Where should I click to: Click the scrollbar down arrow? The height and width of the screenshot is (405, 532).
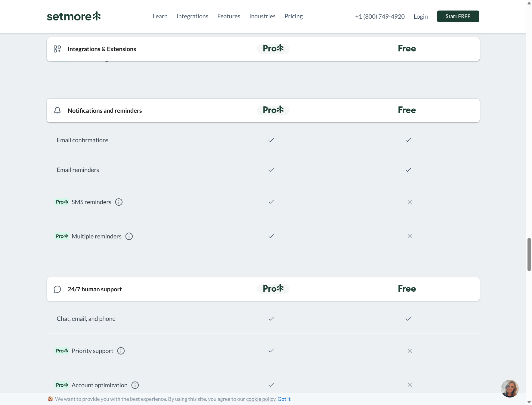[x=529, y=402]
